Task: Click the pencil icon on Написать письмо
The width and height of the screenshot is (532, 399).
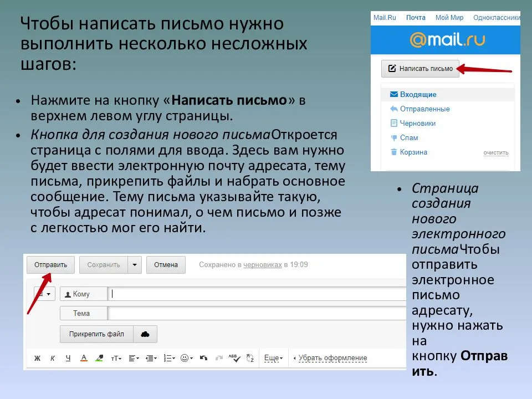Action: [x=392, y=68]
